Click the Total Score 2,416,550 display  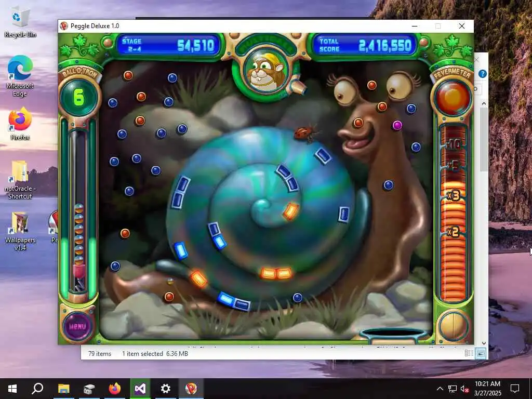[x=364, y=45]
